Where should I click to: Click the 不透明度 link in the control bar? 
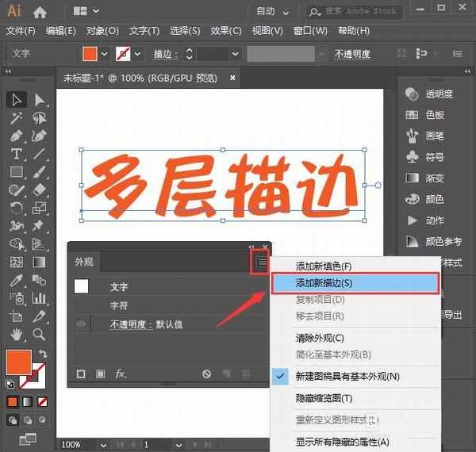(x=354, y=54)
